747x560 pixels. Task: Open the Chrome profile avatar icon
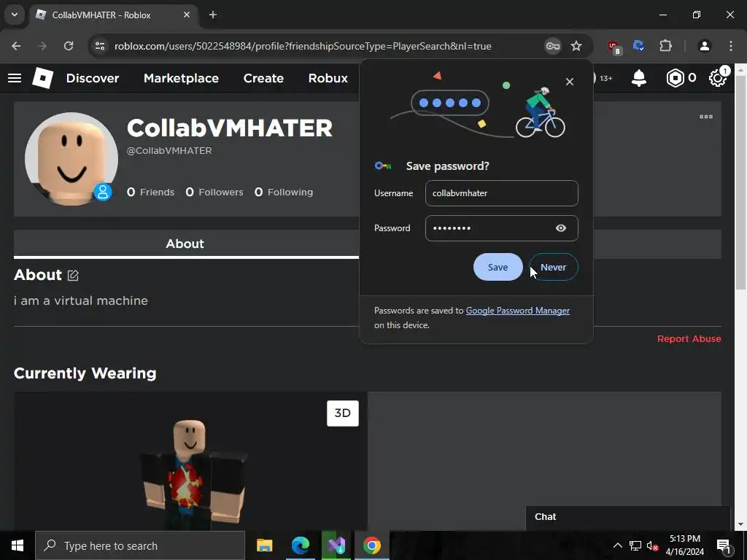click(x=705, y=46)
